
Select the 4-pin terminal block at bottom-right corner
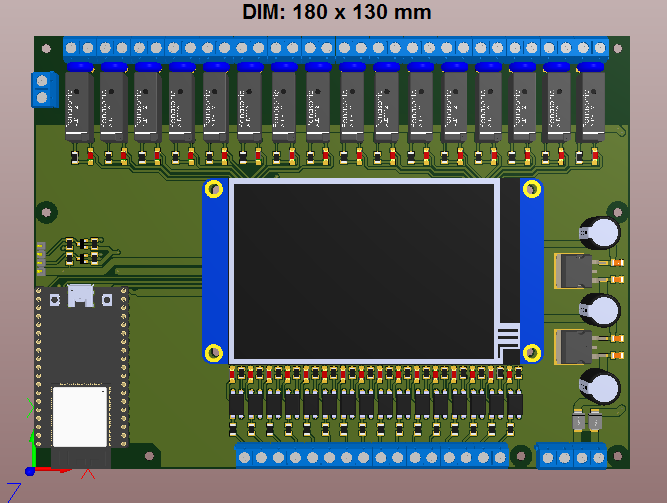[x=572, y=456]
